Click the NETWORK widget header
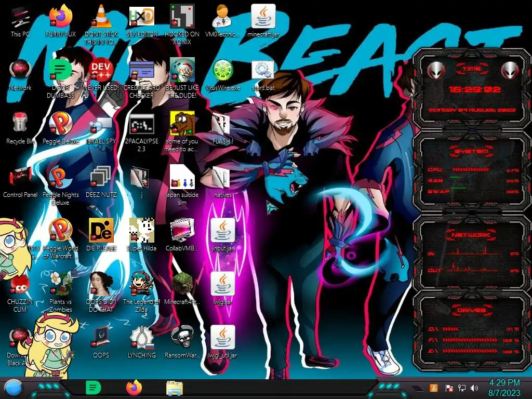Viewport: 532px width, 399px height. tap(471, 235)
